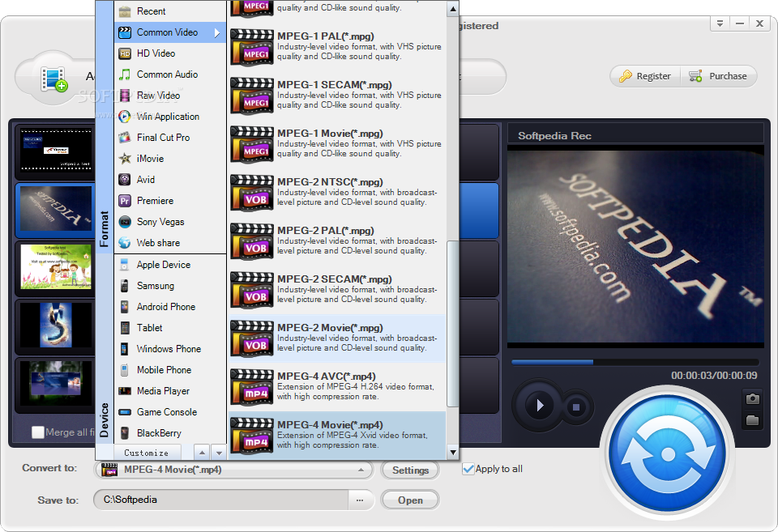Select MPEG-1 Movie(*.mpg) format
This screenshot has height=532, width=778.
point(337,145)
